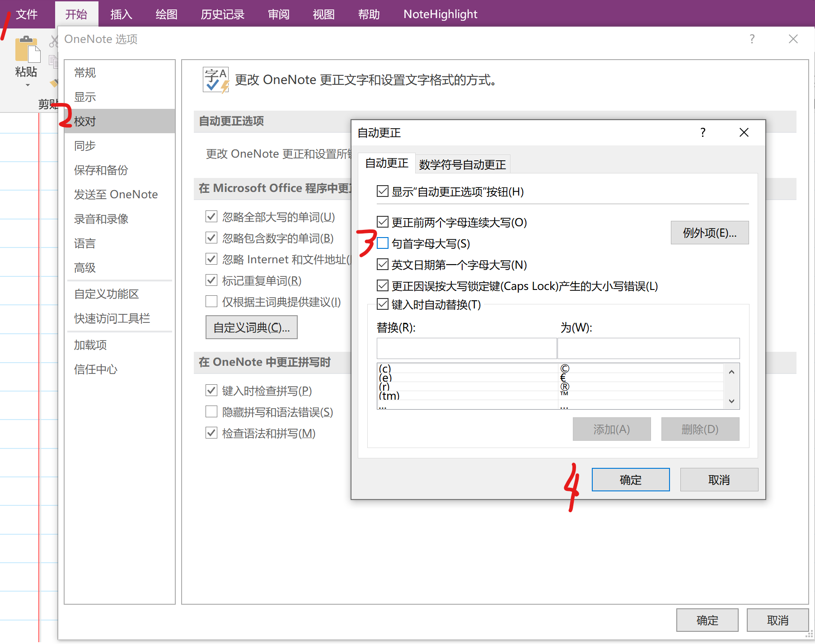Select 录音和录像 in options sidebar

[x=120, y=219]
